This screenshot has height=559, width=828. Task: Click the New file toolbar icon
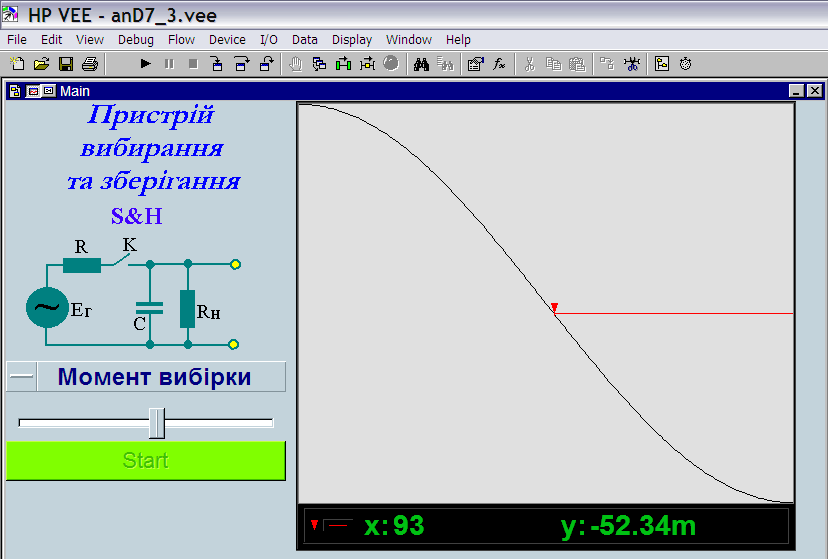[x=17, y=64]
